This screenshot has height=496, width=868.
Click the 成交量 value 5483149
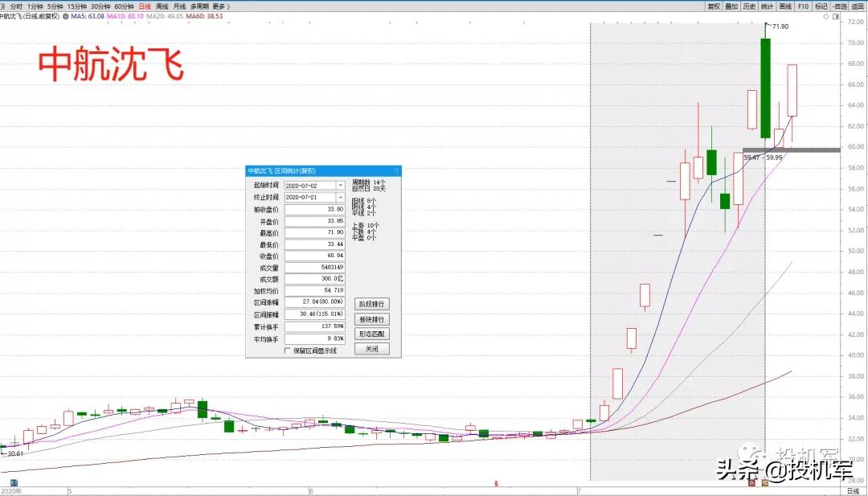click(x=314, y=268)
